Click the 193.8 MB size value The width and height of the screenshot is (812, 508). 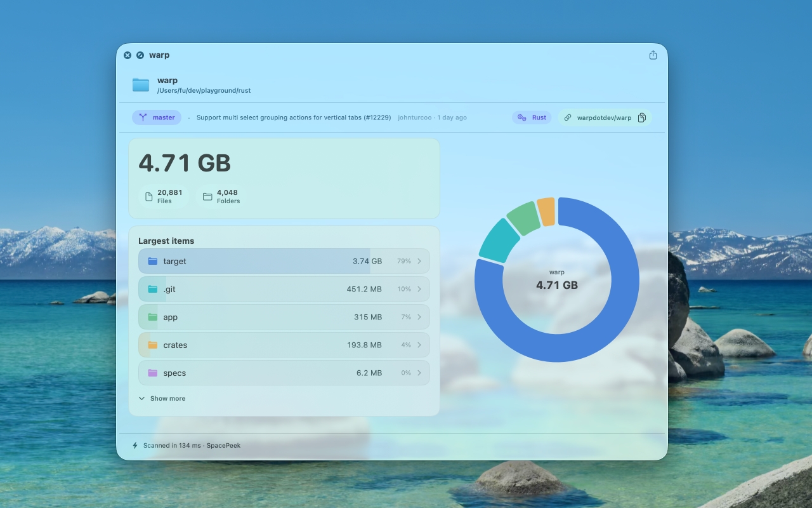[x=364, y=345]
